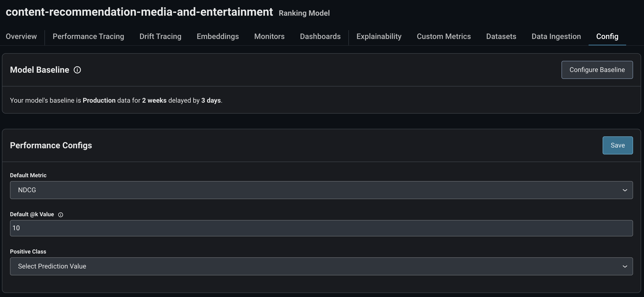Save the Performance Configs
The image size is (644, 297).
(x=618, y=145)
